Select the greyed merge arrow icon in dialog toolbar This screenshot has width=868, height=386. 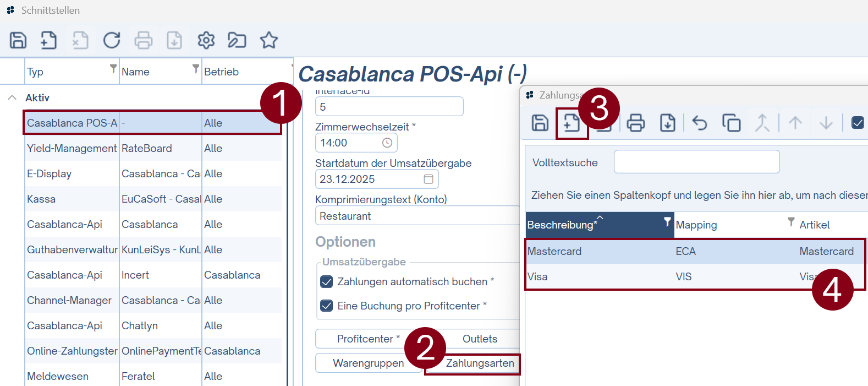(762, 123)
